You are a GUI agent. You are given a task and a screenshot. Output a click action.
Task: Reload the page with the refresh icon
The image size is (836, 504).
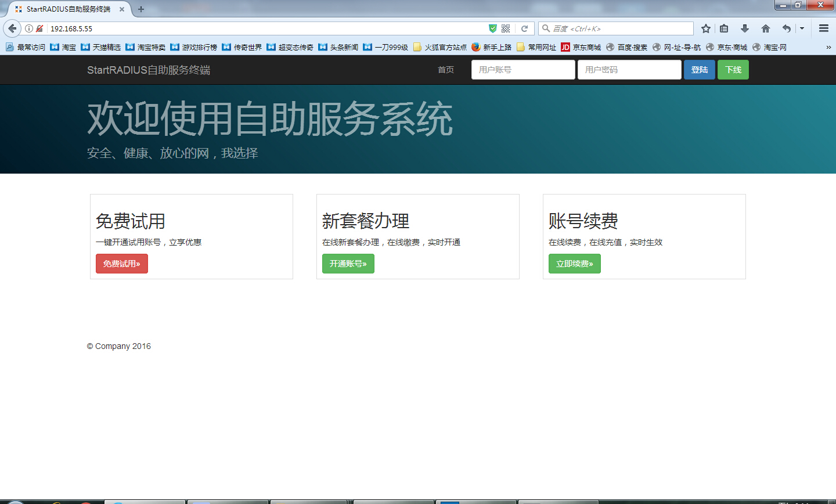524,28
